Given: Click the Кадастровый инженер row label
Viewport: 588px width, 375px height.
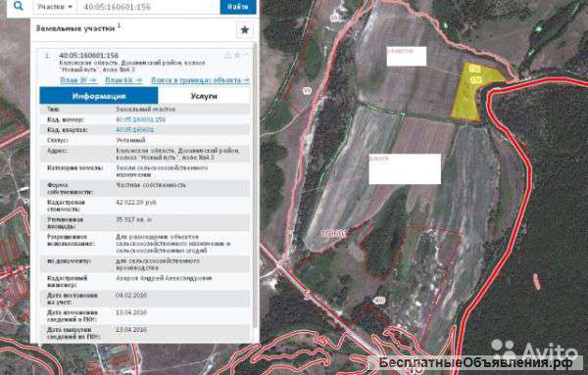Looking at the screenshot, I should click(x=67, y=281).
